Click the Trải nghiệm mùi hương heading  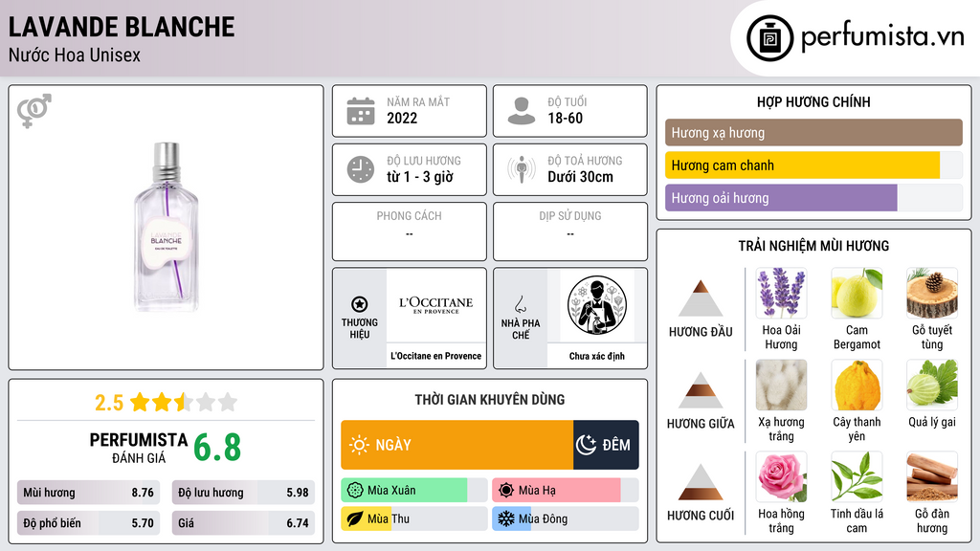point(813,246)
